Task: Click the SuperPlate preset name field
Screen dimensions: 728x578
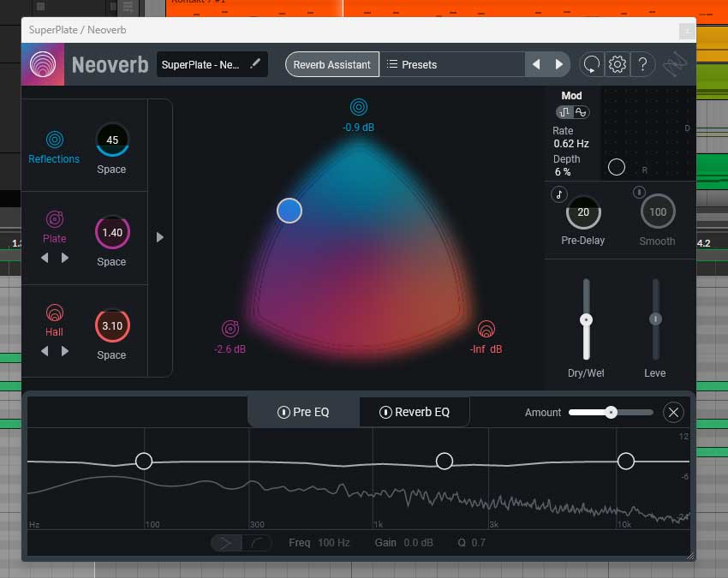Action: pos(212,64)
